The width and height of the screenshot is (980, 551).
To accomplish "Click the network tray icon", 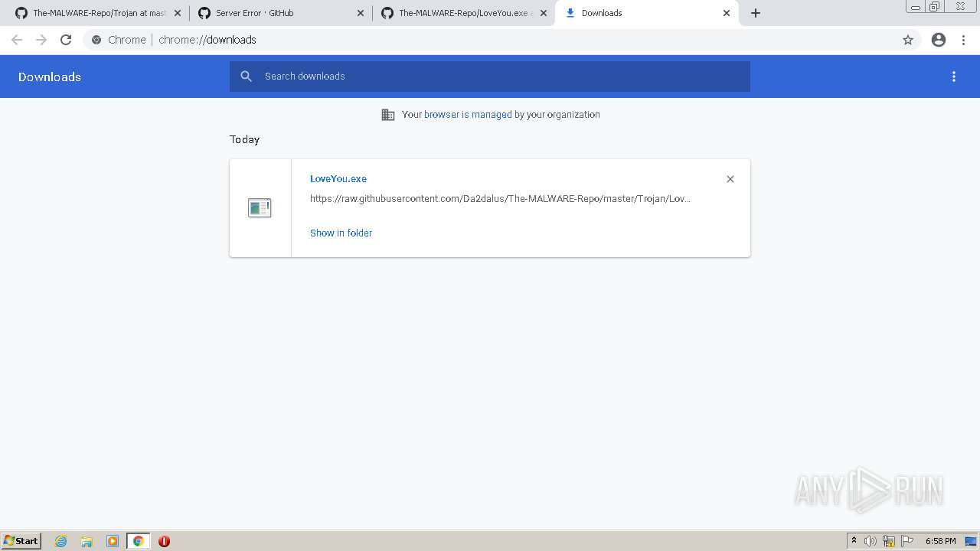I will pyautogui.click(x=889, y=541).
